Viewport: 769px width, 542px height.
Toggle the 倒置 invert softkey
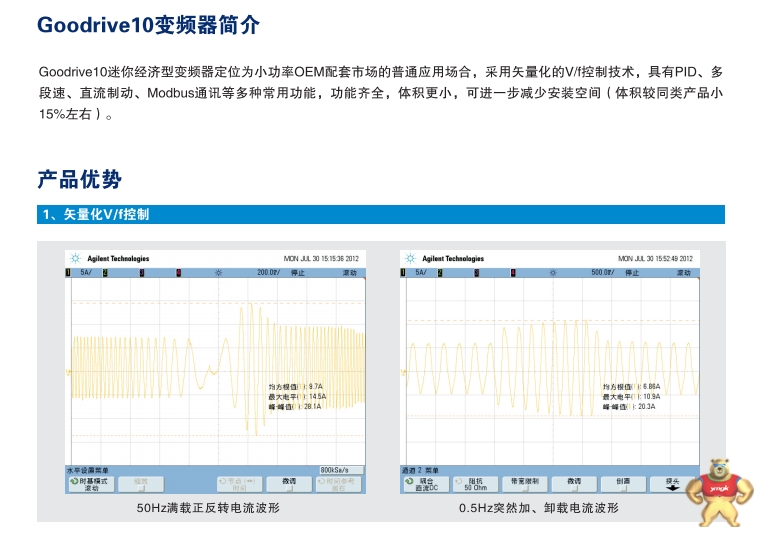(x=622, y=484)
